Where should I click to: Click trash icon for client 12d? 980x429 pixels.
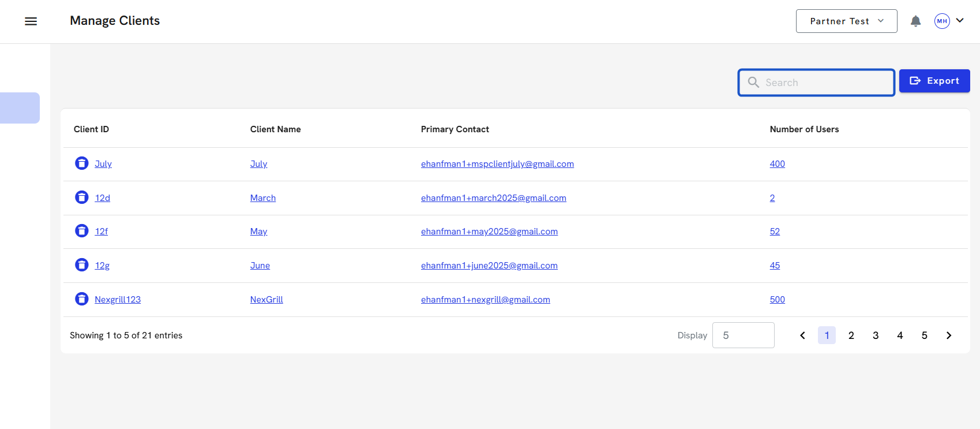tap(82, 197)
